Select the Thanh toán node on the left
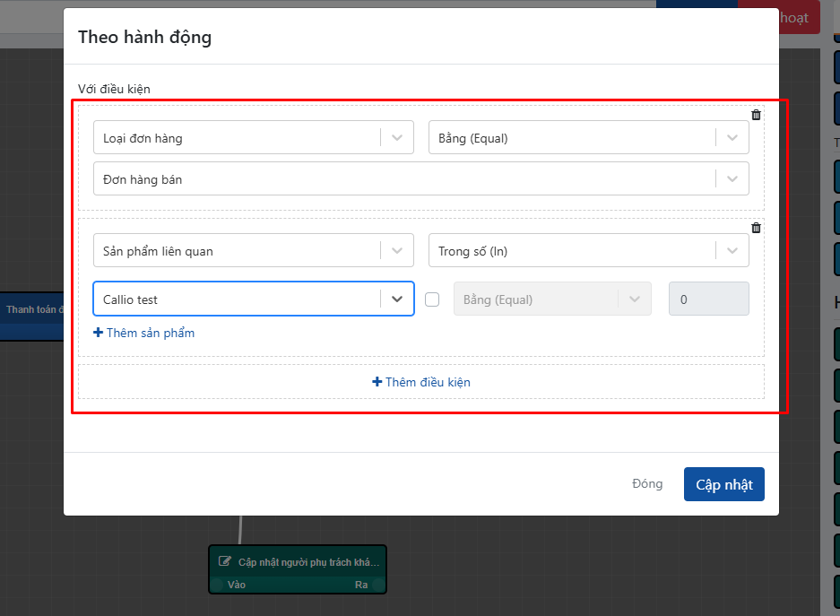This screenshot has height=616, width=840. 32,310
